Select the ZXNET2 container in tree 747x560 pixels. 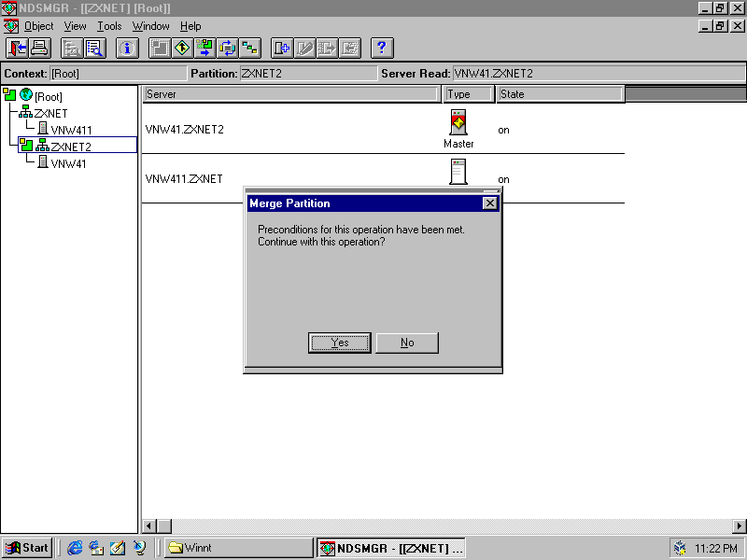pos(71,147)
